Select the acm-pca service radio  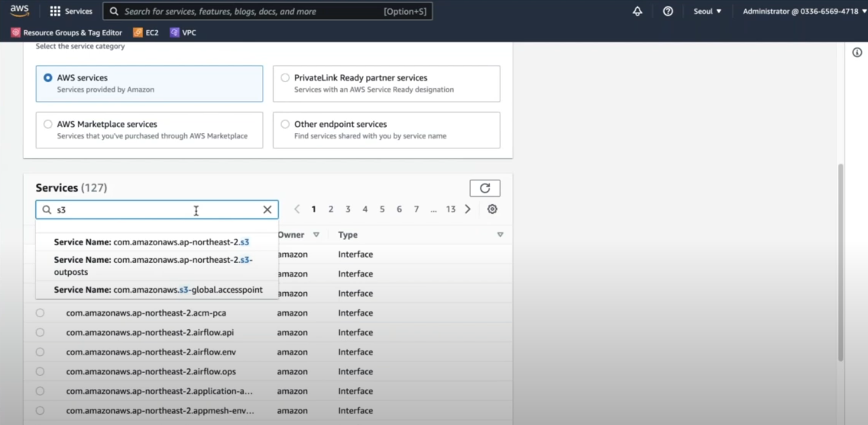pos(40,313)
